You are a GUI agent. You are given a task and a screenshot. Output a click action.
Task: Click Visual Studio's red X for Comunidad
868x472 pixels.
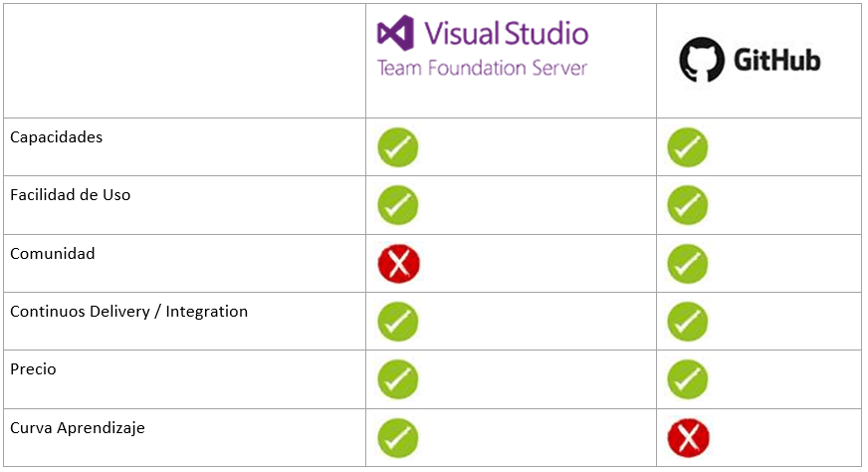coord(398,264)
